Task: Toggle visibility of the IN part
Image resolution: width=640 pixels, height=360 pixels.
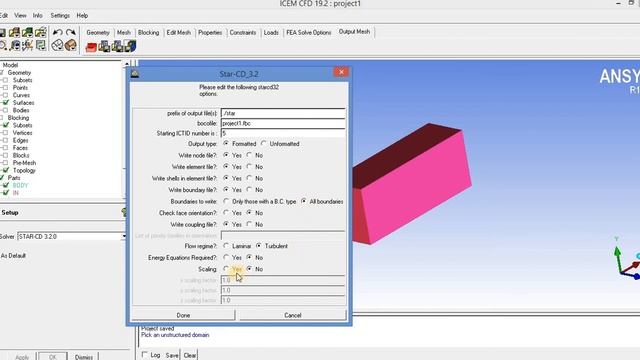Action: pos(5,193)
